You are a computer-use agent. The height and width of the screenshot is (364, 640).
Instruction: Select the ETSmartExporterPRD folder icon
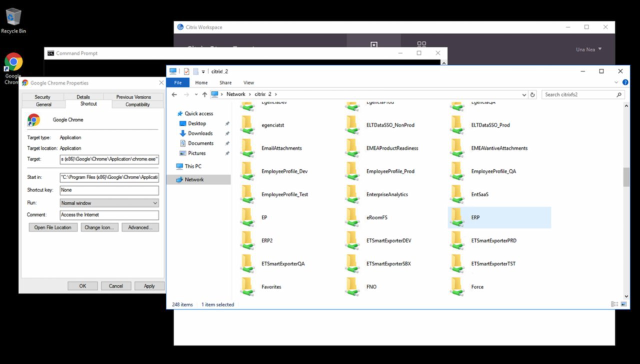click(457, 240)
